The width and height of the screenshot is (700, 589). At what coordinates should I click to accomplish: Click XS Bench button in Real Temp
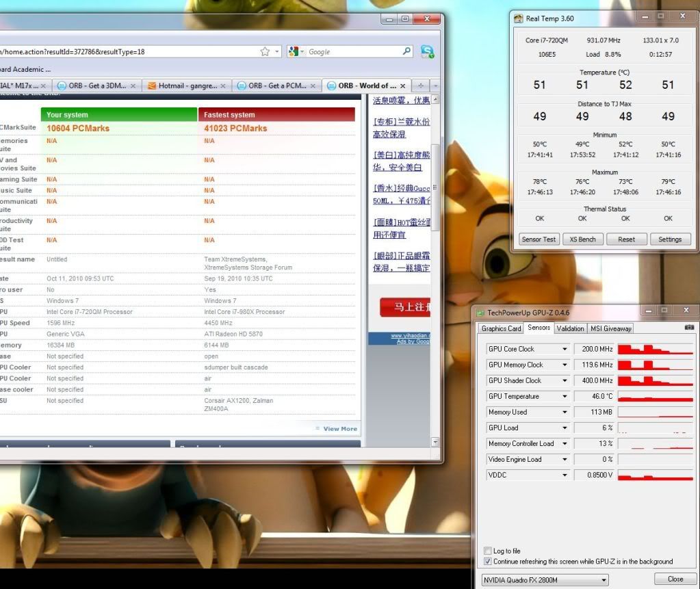tap(582, 239)
